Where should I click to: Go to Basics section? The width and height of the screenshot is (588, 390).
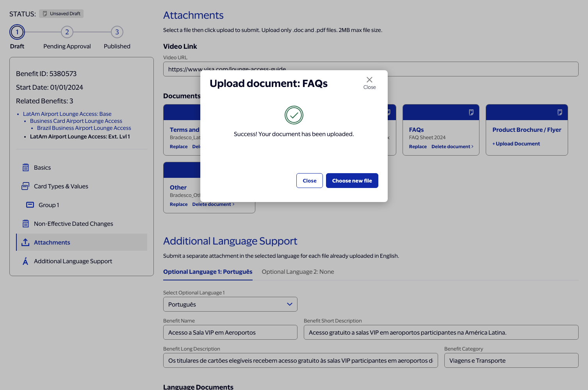(82, 168)
